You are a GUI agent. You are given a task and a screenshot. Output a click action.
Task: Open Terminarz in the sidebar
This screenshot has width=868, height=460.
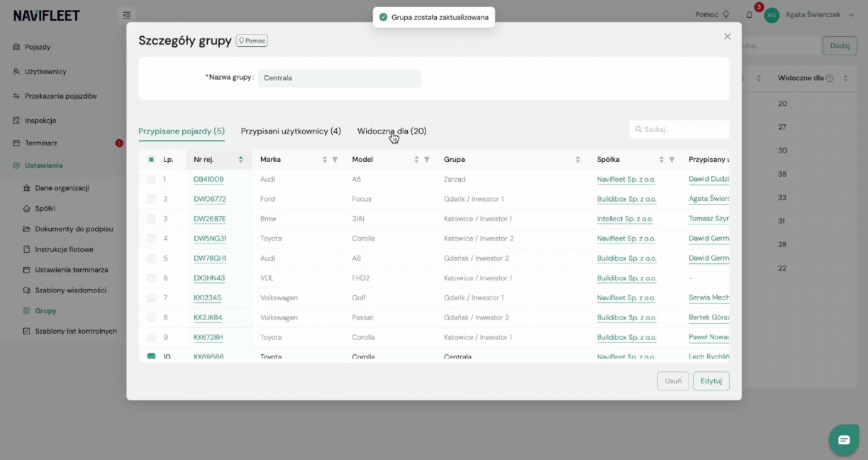pyautogui.click(x=41, y=143)
